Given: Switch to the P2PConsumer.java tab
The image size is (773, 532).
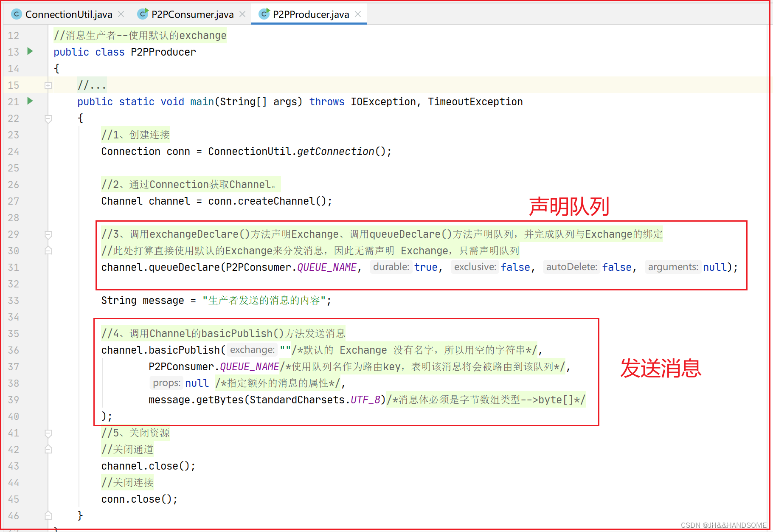Looking at the screenshot, I should click(192, 14).
